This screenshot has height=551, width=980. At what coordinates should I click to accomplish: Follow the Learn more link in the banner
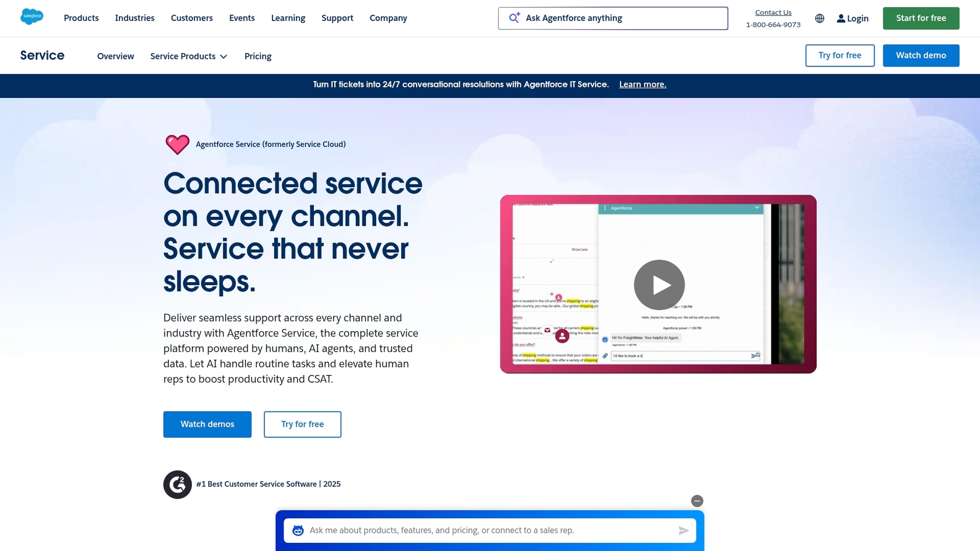[x=642, y=84]
